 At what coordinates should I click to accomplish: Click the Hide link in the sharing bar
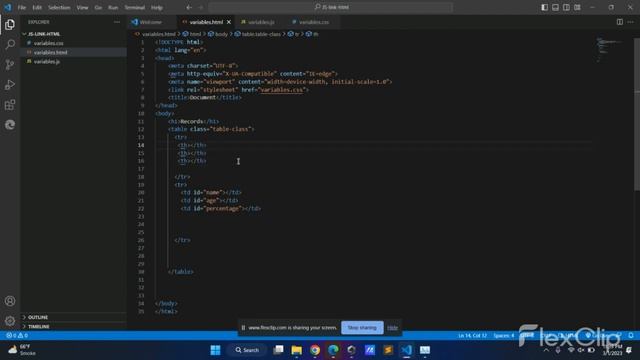coord(392,328)
